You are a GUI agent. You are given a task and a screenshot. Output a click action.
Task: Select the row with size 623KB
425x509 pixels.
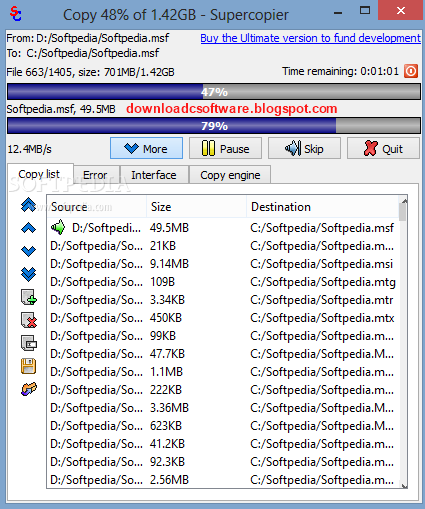pos(223,426)
